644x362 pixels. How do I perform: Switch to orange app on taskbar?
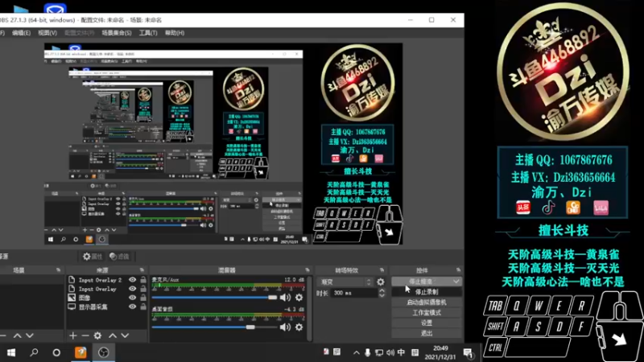(x=80, y=352)
